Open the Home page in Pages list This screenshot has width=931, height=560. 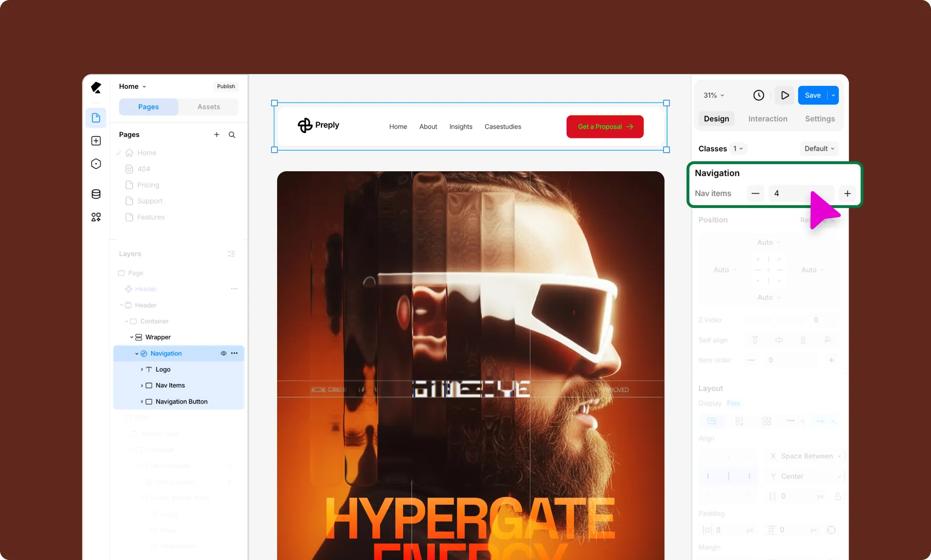pyautogui.click(x=146, y=153)
